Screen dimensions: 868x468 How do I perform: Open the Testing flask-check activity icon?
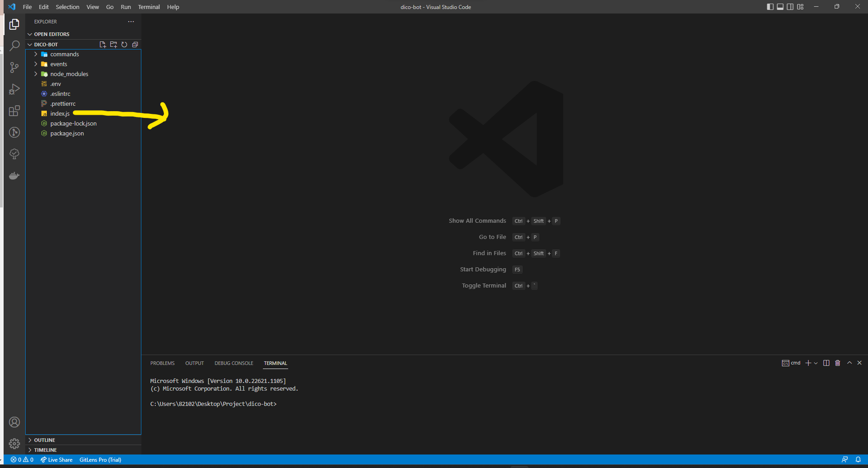pos(14,154)
